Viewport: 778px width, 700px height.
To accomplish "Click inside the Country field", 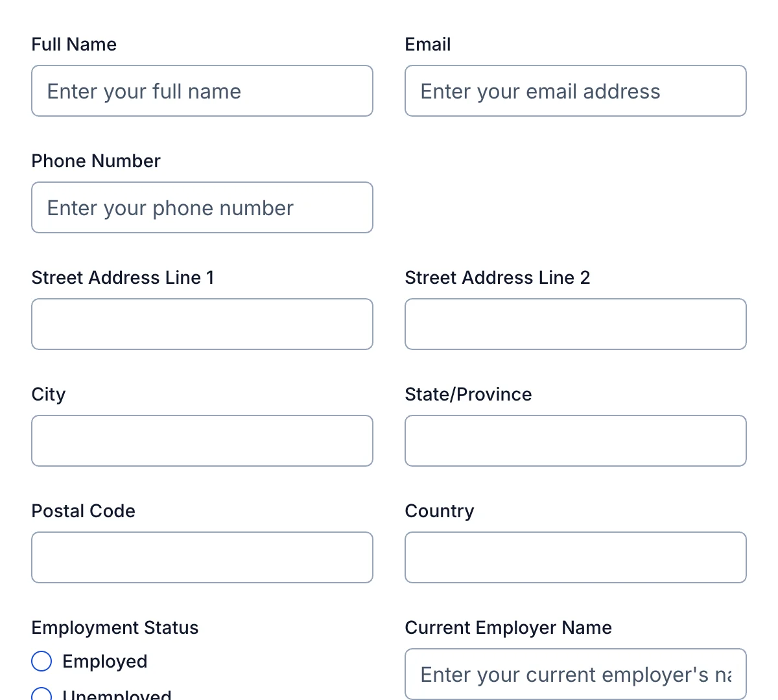I will coord(576,557).
